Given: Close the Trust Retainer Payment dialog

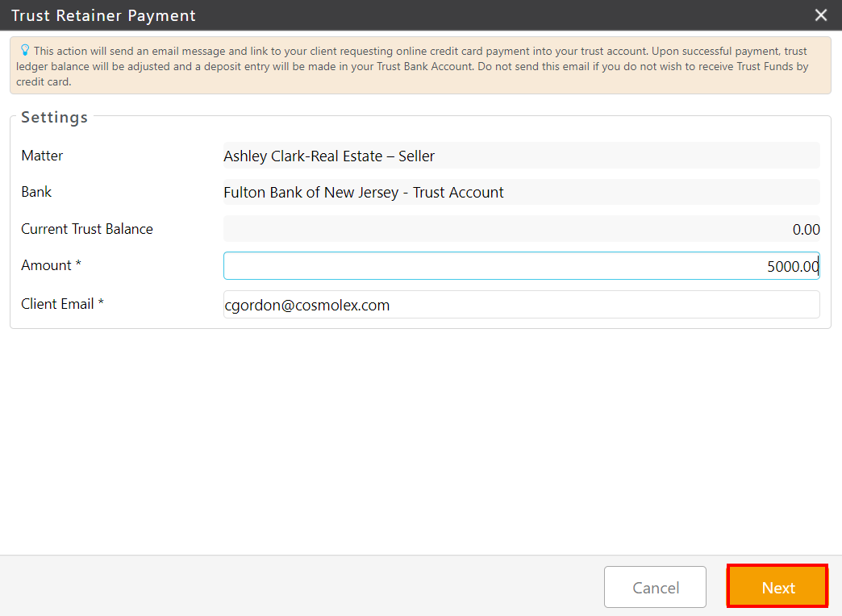Looking at the screenshot, I should click(820, 15).
